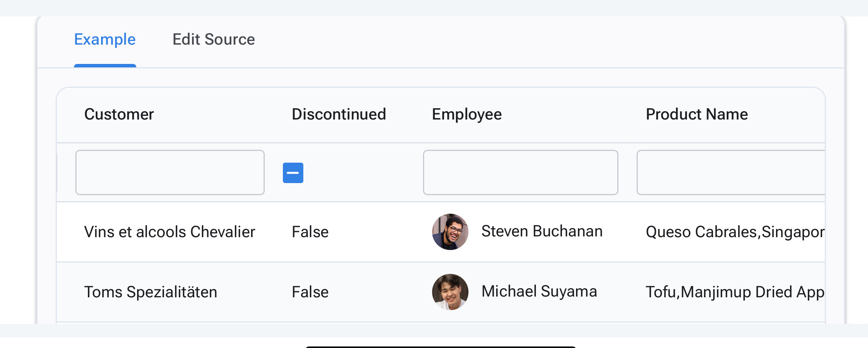Click Michael Suyama's avatar photo
The image size is (868, 348).
click(x=449, y=292)
